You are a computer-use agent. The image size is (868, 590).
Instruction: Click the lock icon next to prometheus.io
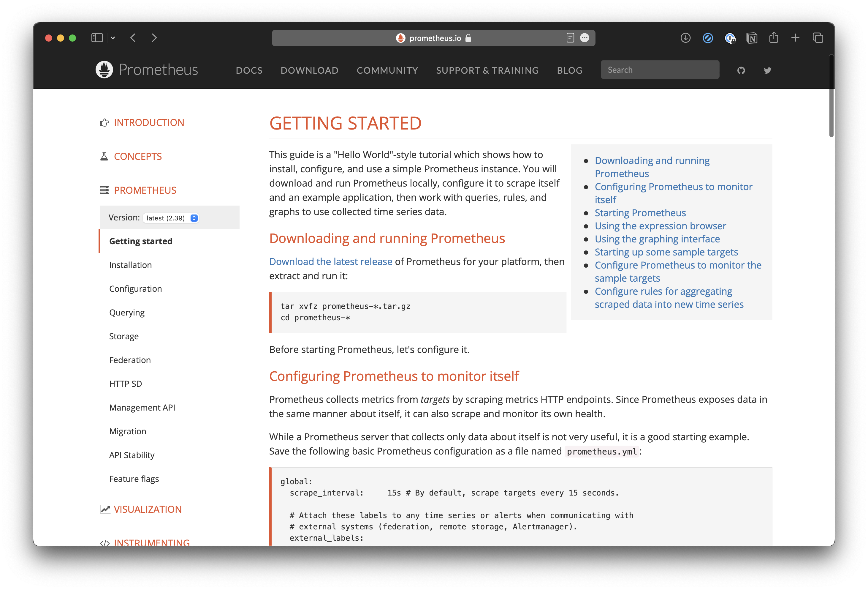pyautogui.click(x=468, y=38)
